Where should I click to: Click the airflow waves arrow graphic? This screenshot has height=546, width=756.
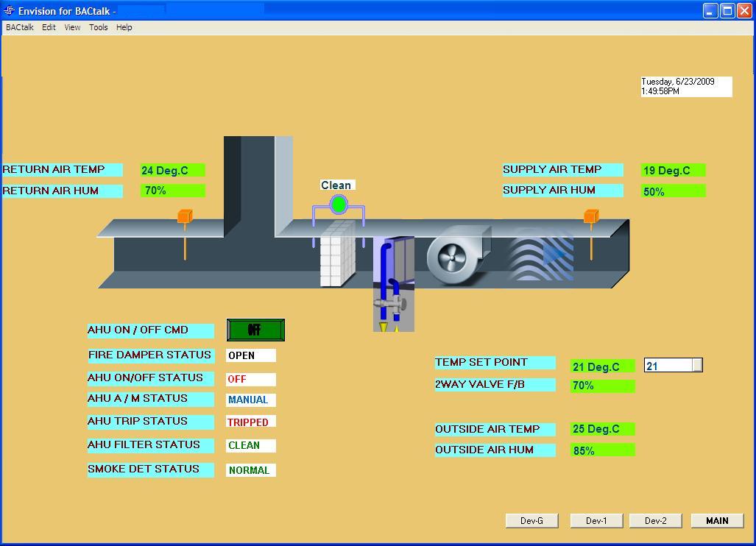(542, 255)
